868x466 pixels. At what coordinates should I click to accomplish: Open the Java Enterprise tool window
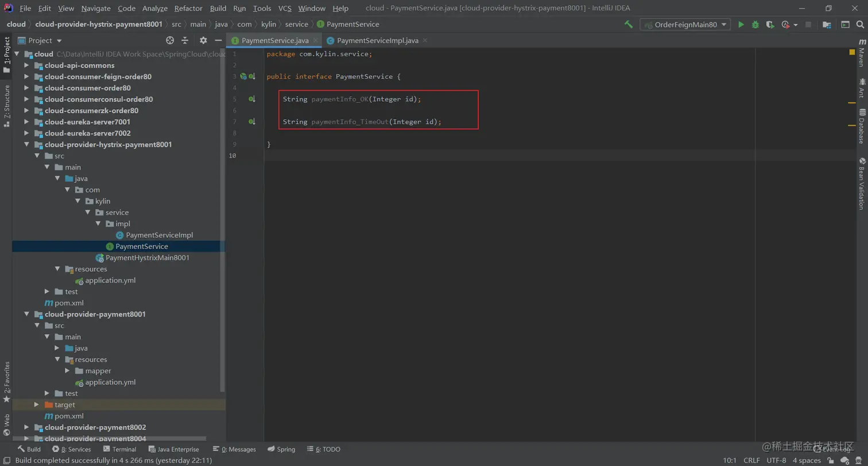pyautogui.click(x=173, y=449)
